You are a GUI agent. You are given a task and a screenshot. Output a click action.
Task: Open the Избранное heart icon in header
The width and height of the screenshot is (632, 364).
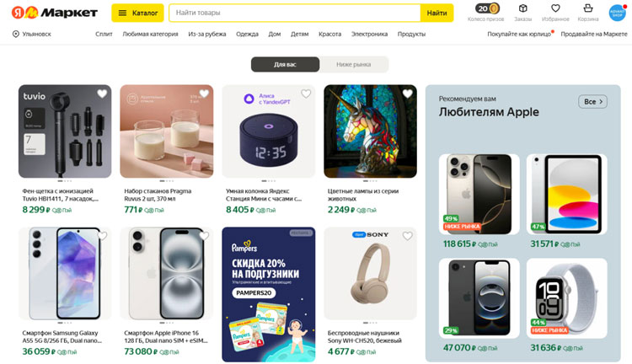pyautogui.click(x=555, y=8)
